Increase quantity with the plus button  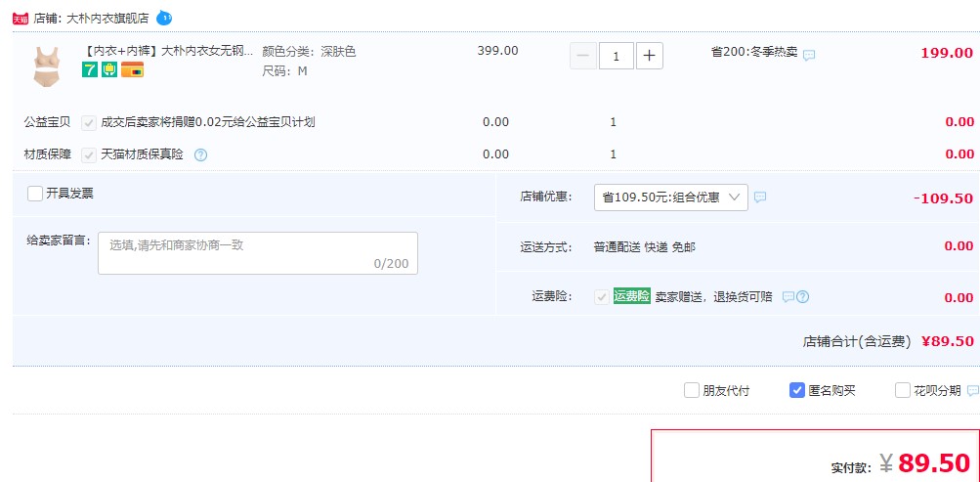tap(650, 56)
